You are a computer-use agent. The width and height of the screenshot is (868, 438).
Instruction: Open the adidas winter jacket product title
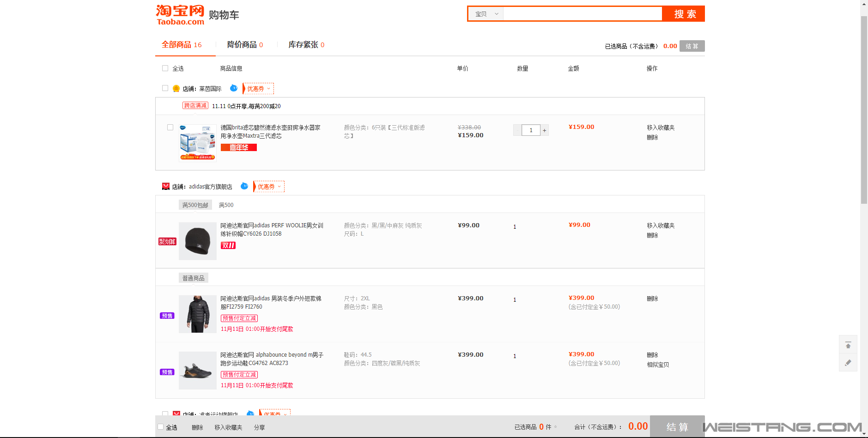(271, 303)
